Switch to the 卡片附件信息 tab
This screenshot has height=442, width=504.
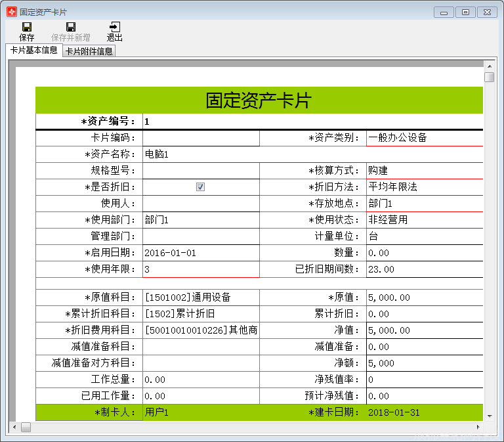pos(89,51)
